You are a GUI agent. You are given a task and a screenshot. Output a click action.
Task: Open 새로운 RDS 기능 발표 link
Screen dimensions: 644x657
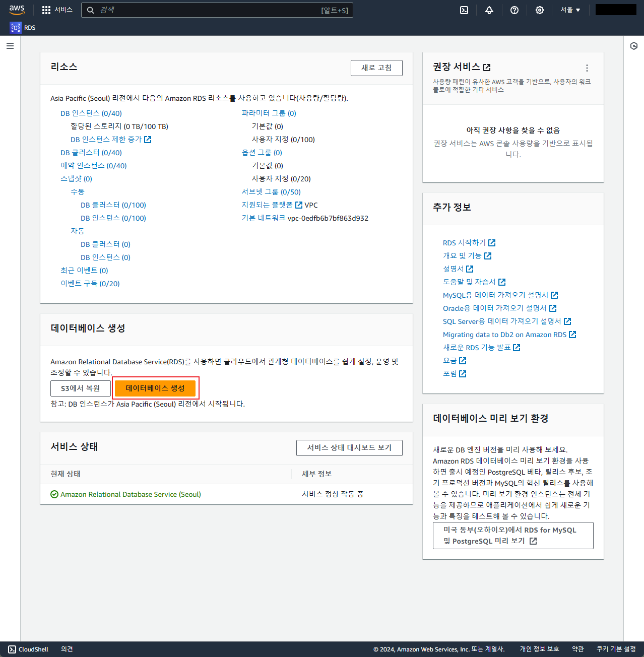[477, 348]
